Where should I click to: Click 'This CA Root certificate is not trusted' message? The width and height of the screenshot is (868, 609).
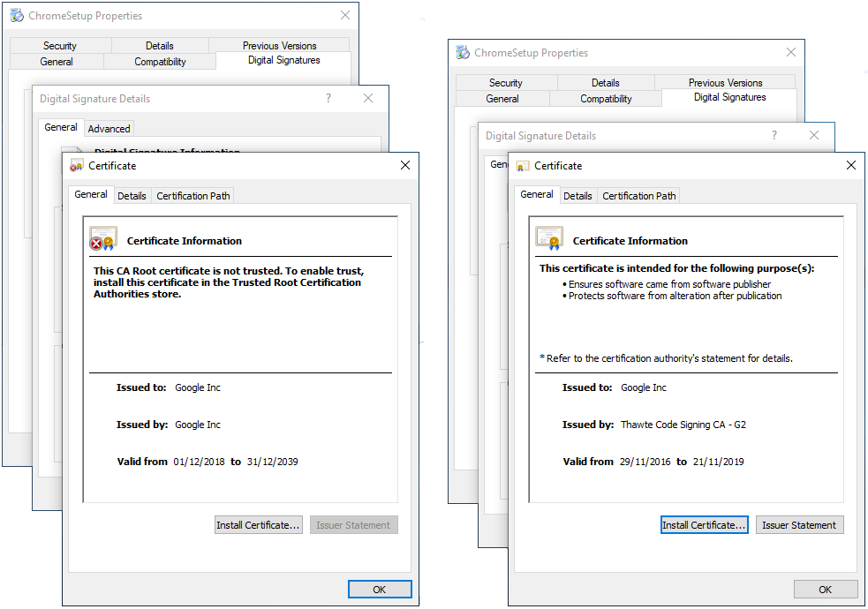click(229, 282)
